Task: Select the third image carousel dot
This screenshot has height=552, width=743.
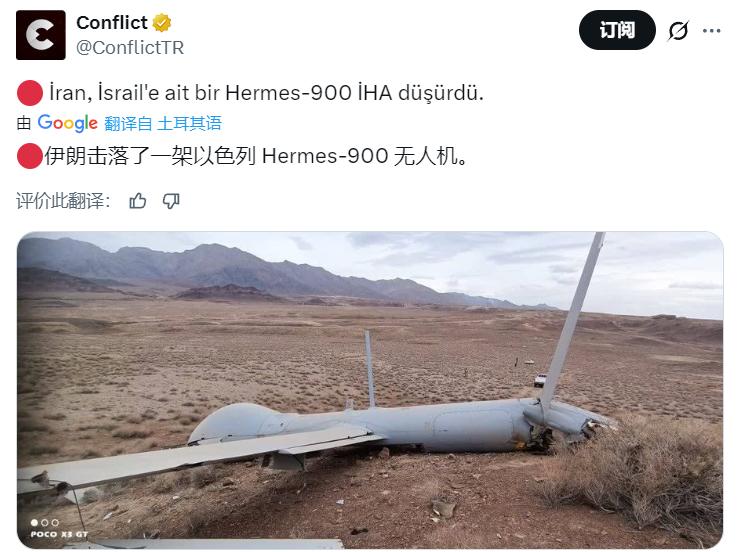Action: point(55,523)
